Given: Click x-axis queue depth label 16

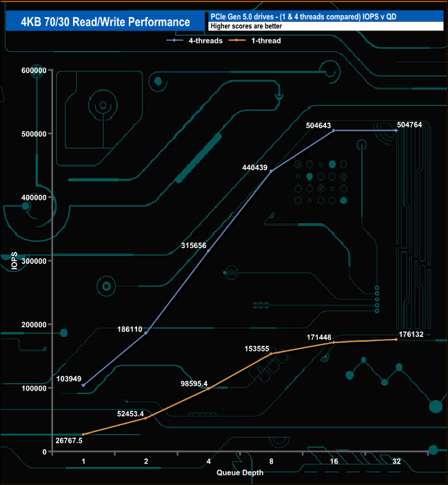Looking at the screenshot, I should (x=334, y=462).
